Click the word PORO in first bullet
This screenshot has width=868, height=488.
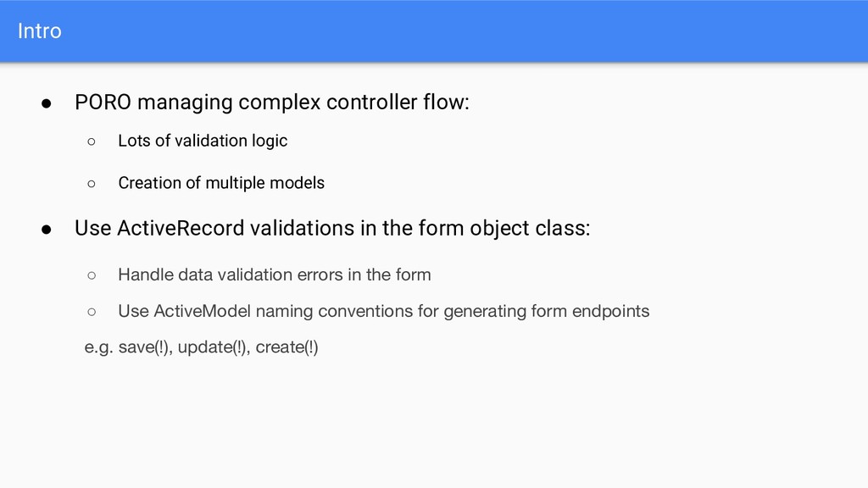click(x=103, y=103)
